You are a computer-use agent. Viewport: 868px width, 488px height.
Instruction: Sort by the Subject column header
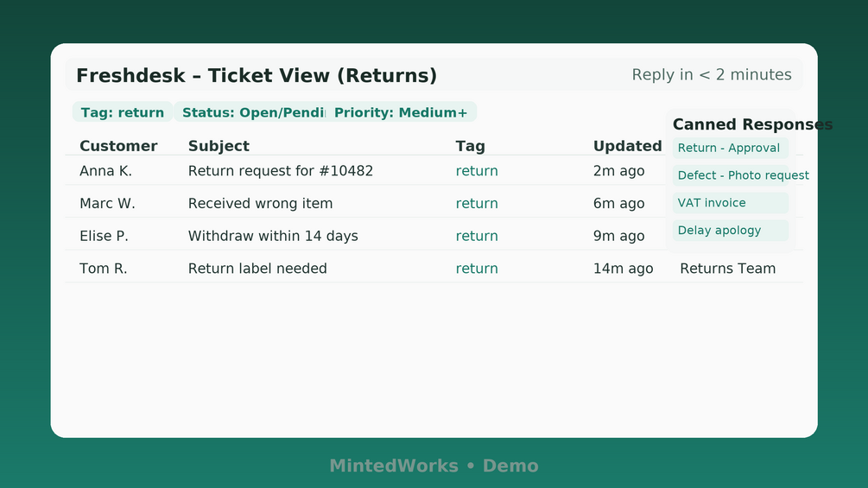(x=219, y=146)
